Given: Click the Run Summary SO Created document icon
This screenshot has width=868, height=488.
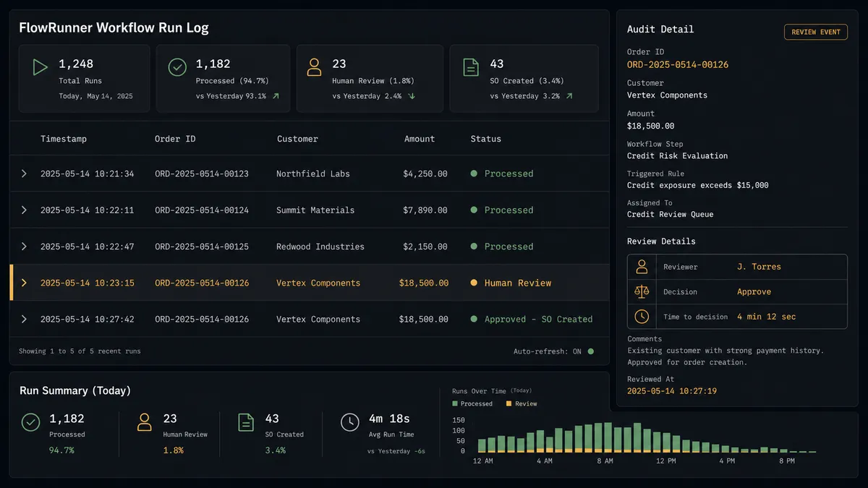Looking at the screenshot, I should click(246, 422).
